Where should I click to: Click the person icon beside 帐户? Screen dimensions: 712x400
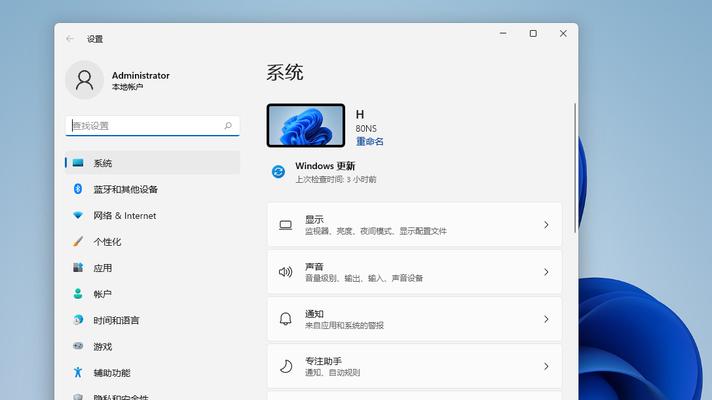pos(78,294)
